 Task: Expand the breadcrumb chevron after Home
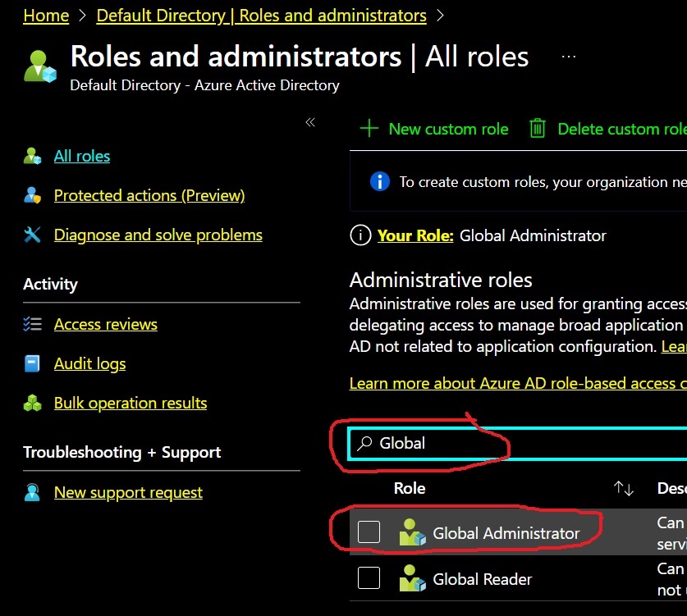[x=82, y=16]
